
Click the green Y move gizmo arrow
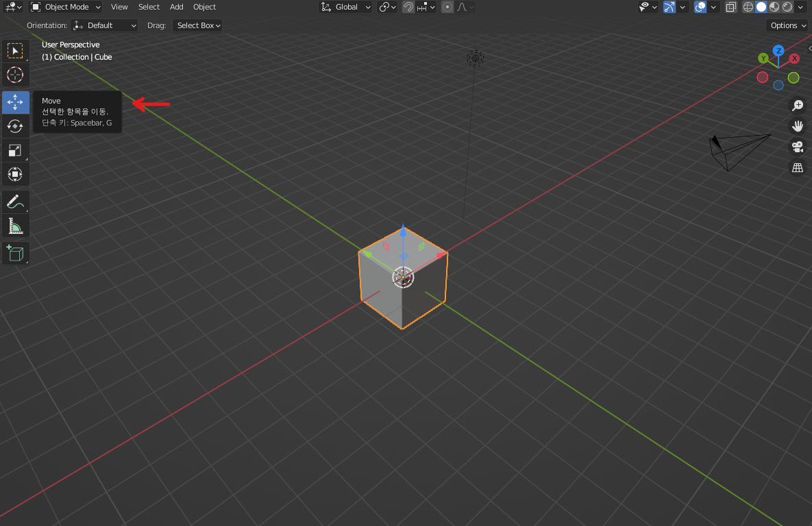point(367,254)
